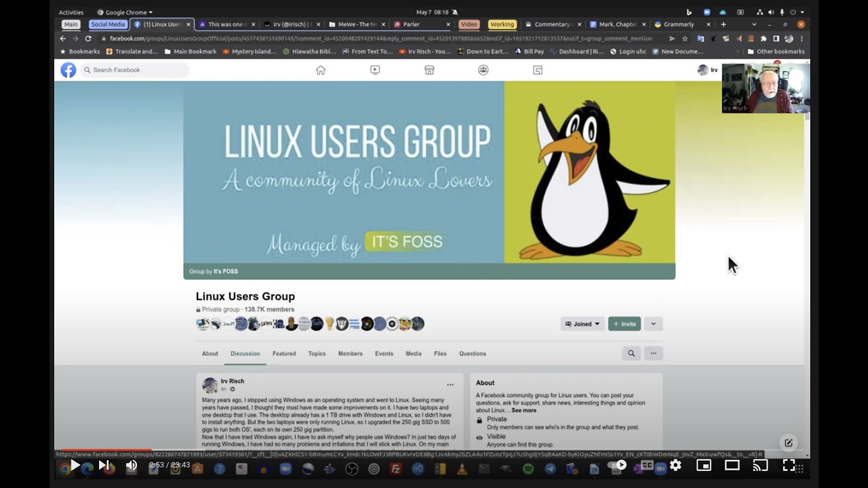Screen dimensions: 868x488
Task: Select the Main tab group
Action: [71, 24]
